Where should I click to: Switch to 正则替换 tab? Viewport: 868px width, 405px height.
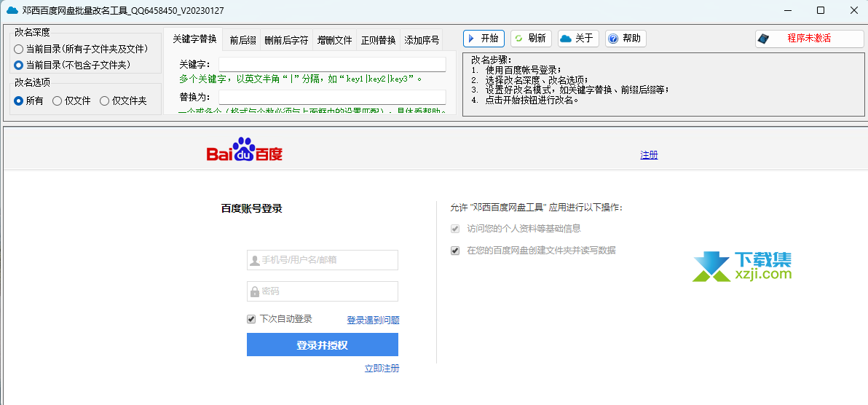click(378, 40)
